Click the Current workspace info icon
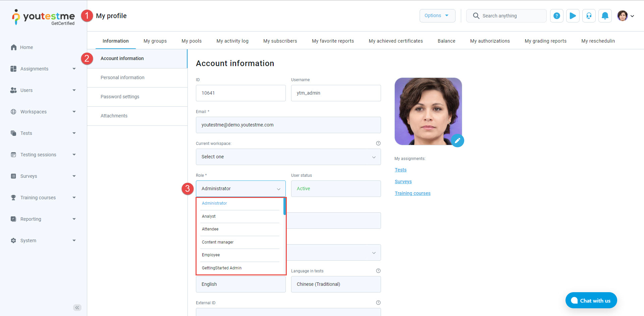Image resolution: width=644 pixels, height=316 pixels. click(x=378, y=143)
